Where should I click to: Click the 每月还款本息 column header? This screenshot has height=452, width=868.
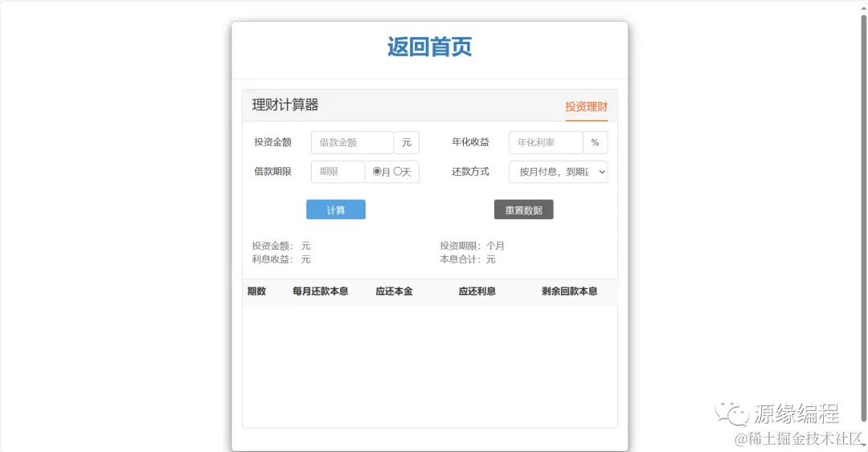[321, 291]
